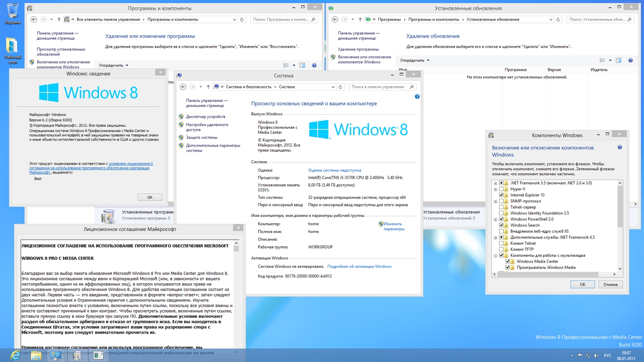Image resolution: width=644 pixels, height=362 pixels.
Task: Enable the Клиент TFTP checkbox
Action: click(x=501, y=249)
